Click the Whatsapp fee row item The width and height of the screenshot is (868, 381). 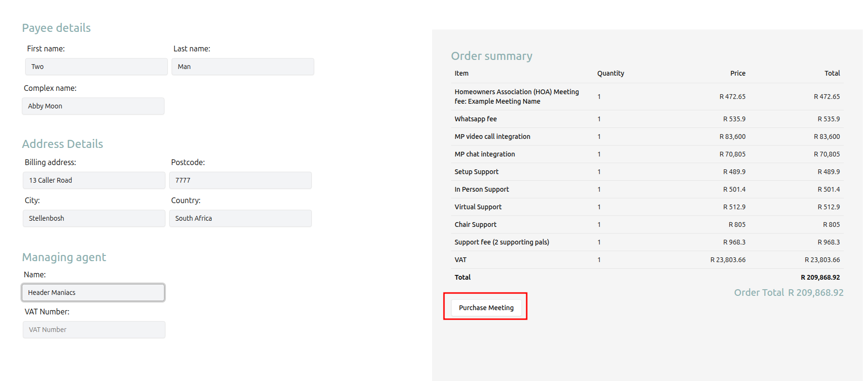[475, 119]
